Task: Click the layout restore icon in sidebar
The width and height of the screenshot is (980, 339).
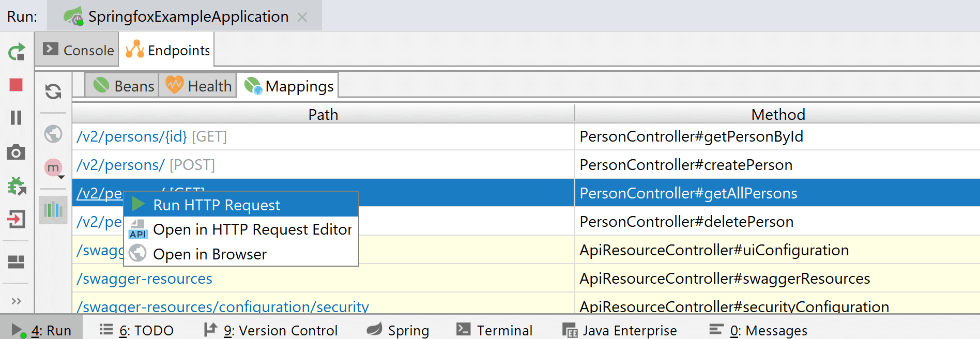Action: 17,262
